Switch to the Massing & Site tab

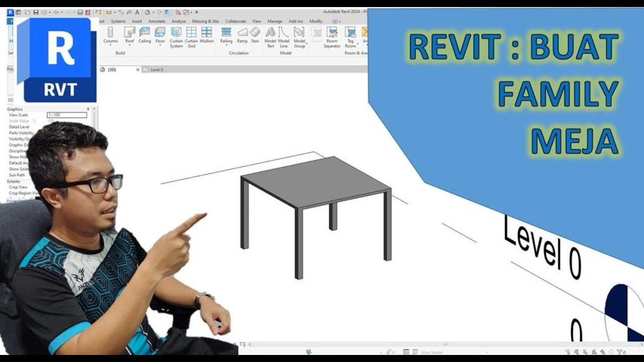coord(205,21)
